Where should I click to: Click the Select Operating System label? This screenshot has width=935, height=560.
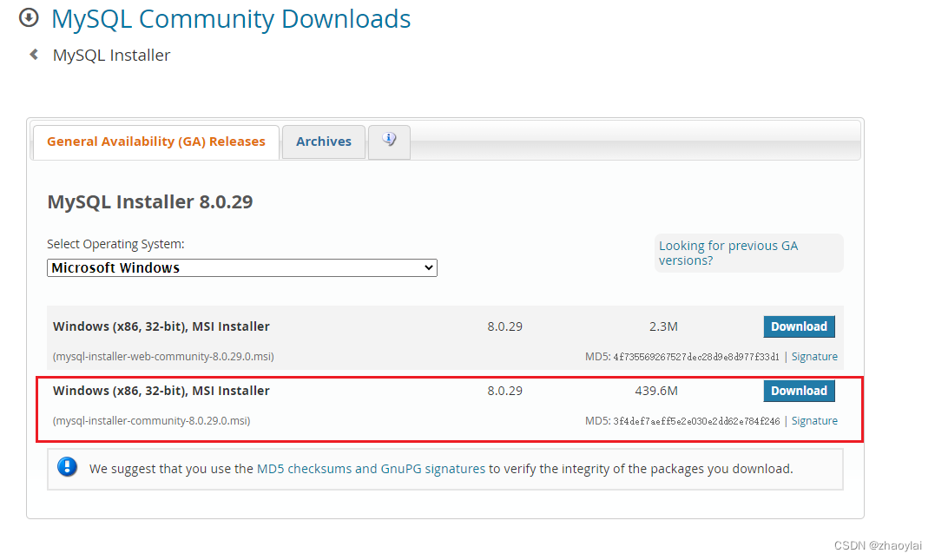115,245
